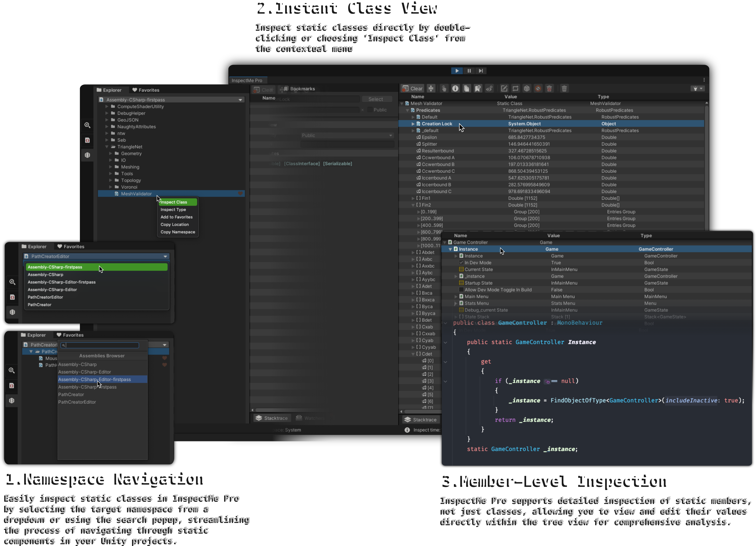Click the collapse/expand rows icon next to Clear
756x546 pixels.
431,88
